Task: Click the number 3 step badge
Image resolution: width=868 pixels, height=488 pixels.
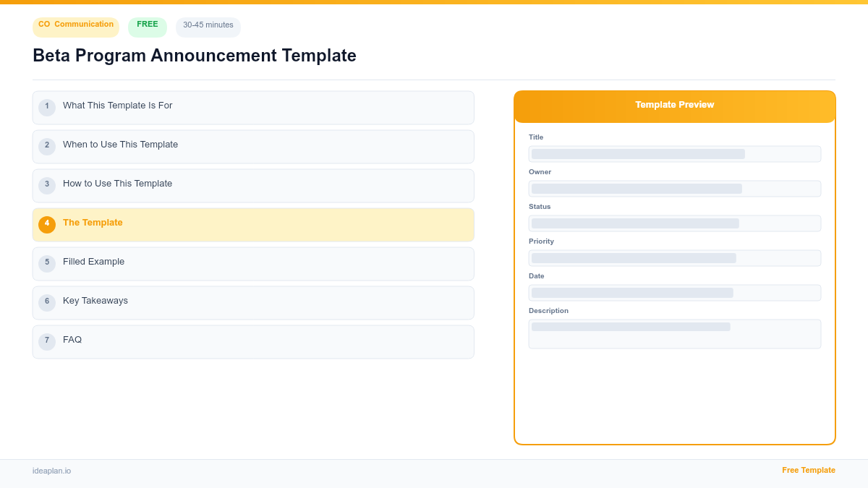Action: (47, 186)
